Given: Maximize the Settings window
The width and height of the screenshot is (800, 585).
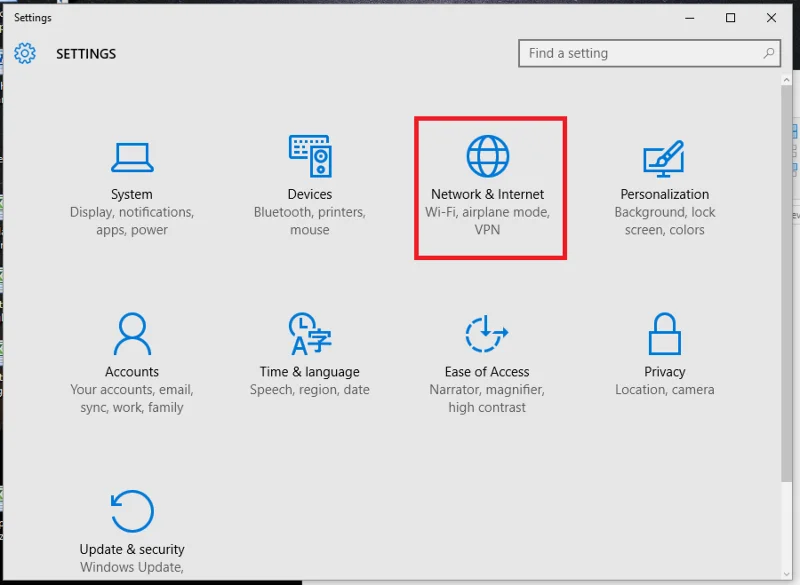Looking at the screenshot, I should [x=731, y=18].
